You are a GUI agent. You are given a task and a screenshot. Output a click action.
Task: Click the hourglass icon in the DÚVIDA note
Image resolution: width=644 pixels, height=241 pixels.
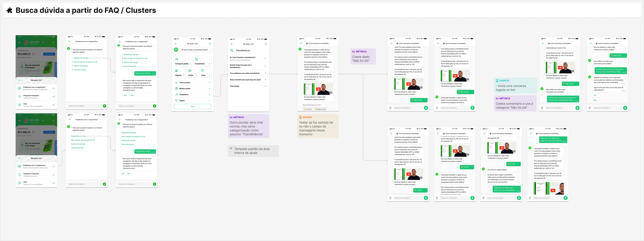click(x=300, y=117)
